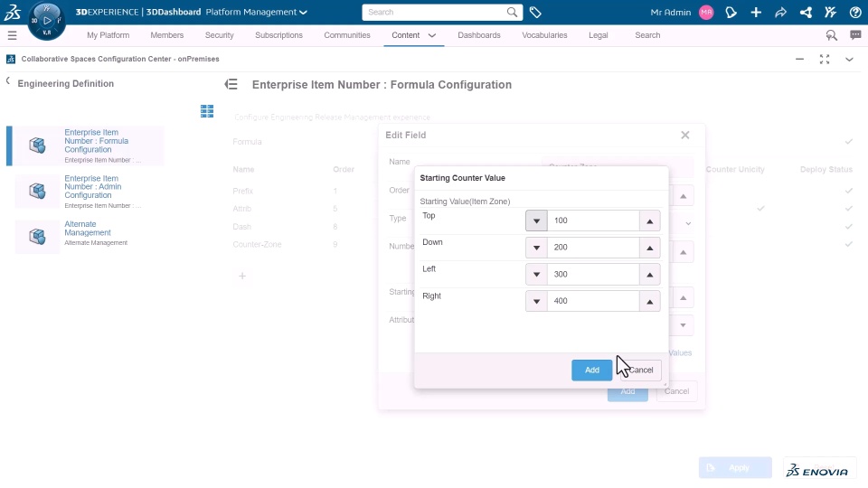Click the plus icon under the formula list

coord(242,277)
